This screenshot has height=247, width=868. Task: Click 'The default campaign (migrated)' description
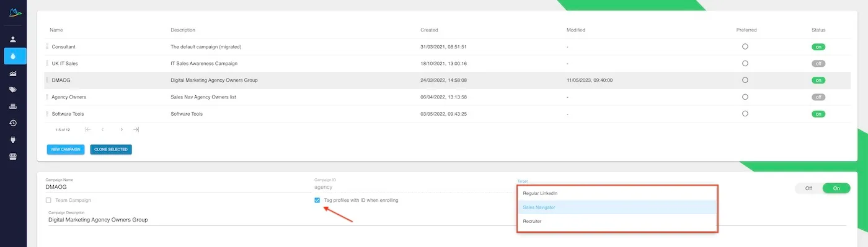pos(206,46)
